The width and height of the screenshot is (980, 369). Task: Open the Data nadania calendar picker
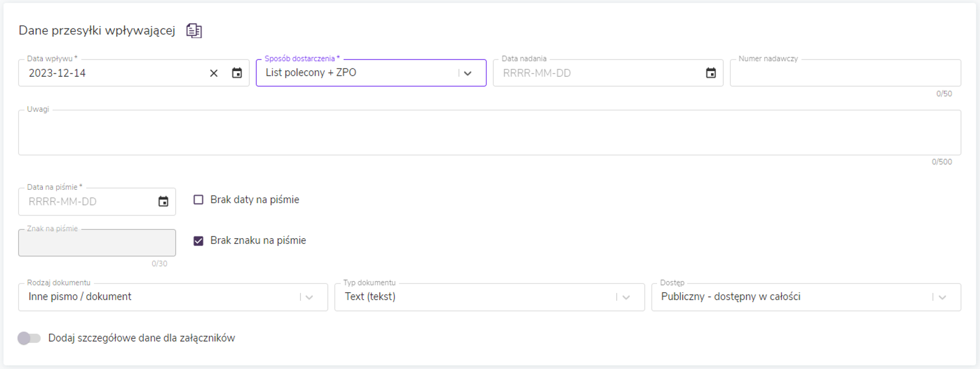tap(710, 73)
